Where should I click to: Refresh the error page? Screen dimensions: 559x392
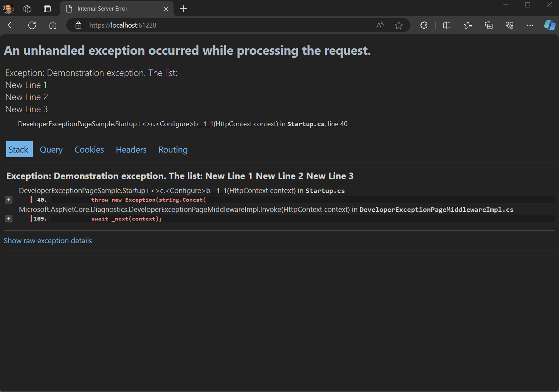click(32, 25)
